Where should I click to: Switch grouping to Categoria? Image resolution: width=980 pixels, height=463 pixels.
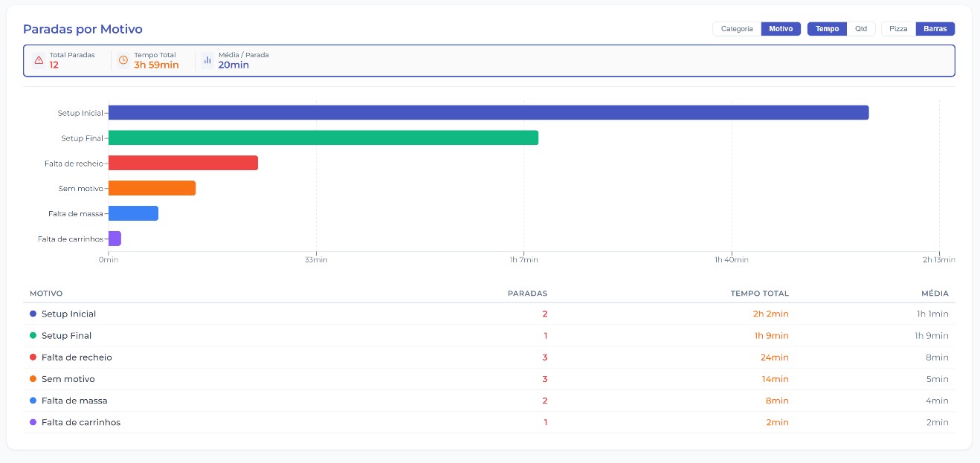[737, 29]
